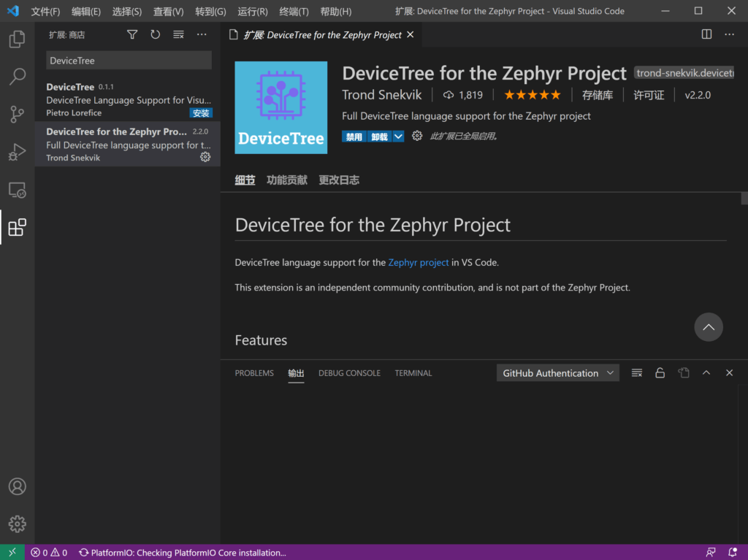Open the 帮助(H) menu
The image size is (748, 560).
tap(336, 12)
